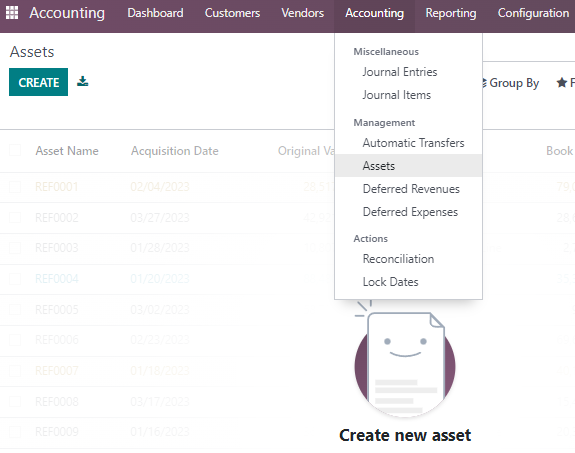
Task: Click the Favorites star icon
Action: [561, 83]
